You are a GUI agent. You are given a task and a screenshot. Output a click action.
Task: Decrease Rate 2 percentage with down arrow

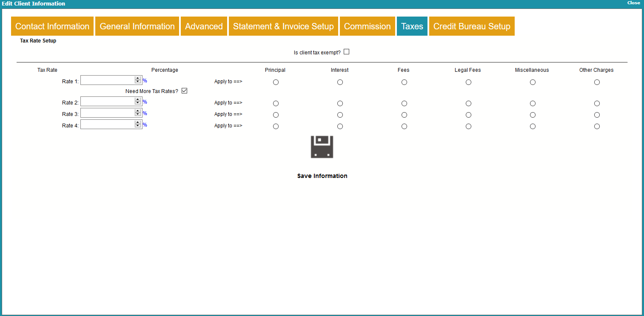[137, 103]
